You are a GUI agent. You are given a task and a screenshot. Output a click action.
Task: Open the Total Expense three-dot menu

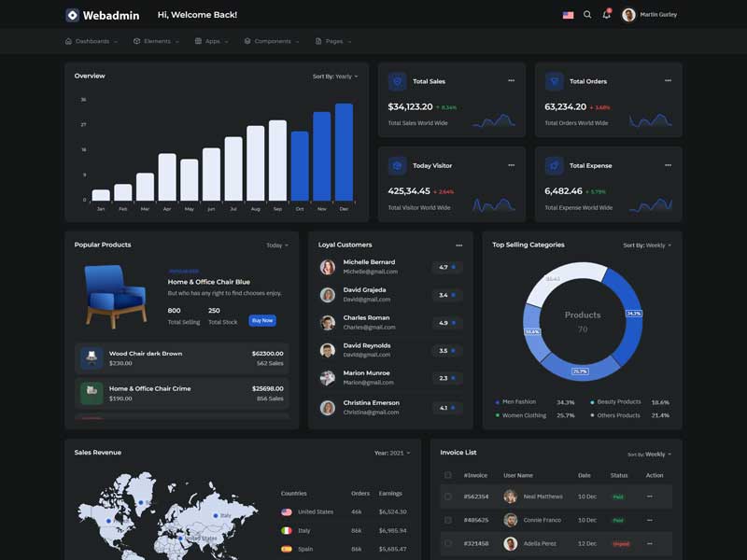click(x=668, y=165)
